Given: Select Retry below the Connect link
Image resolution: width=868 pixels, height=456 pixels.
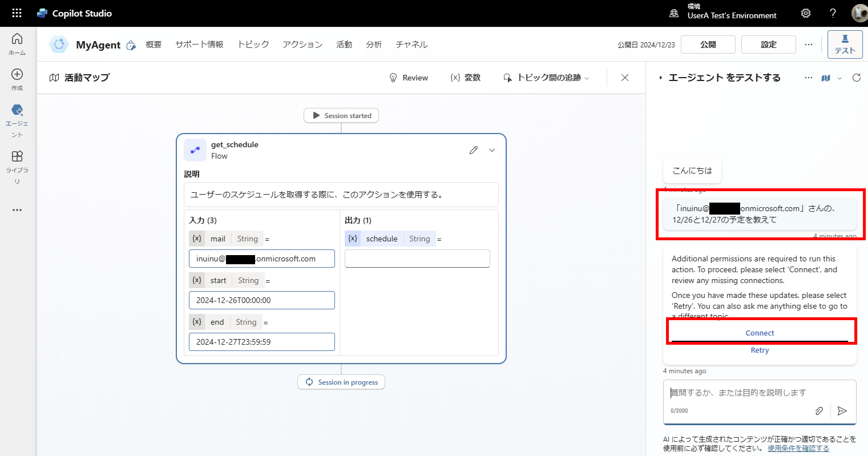Looking at the screenshot, I should click(x=760, y=350).
